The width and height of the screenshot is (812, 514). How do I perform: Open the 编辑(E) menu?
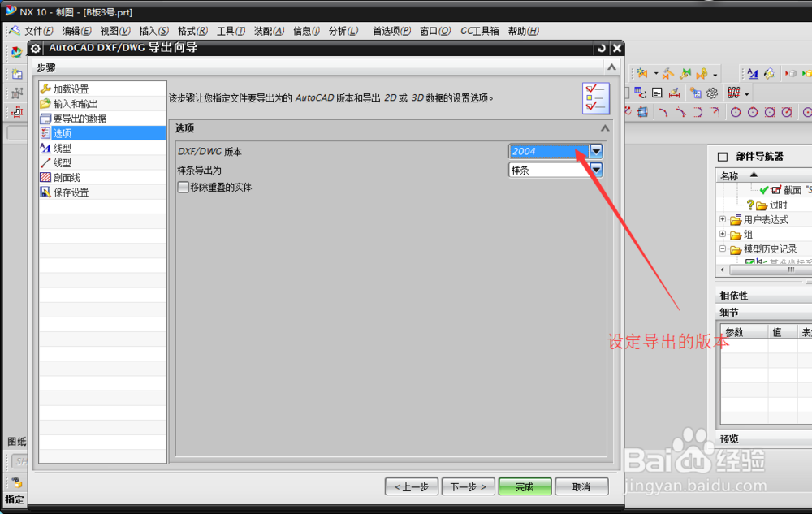click(76, 31)
